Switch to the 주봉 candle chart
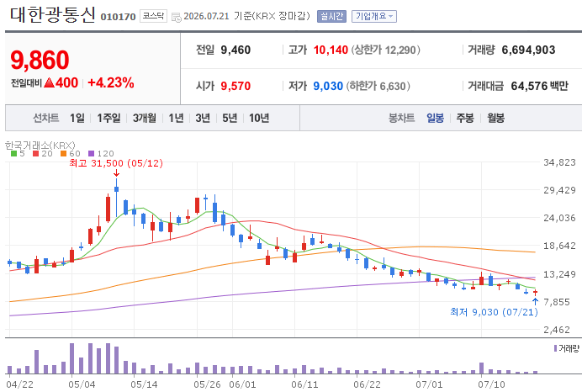Image resolution: width=582 pixels, height=392 pixels. (465, 118)
